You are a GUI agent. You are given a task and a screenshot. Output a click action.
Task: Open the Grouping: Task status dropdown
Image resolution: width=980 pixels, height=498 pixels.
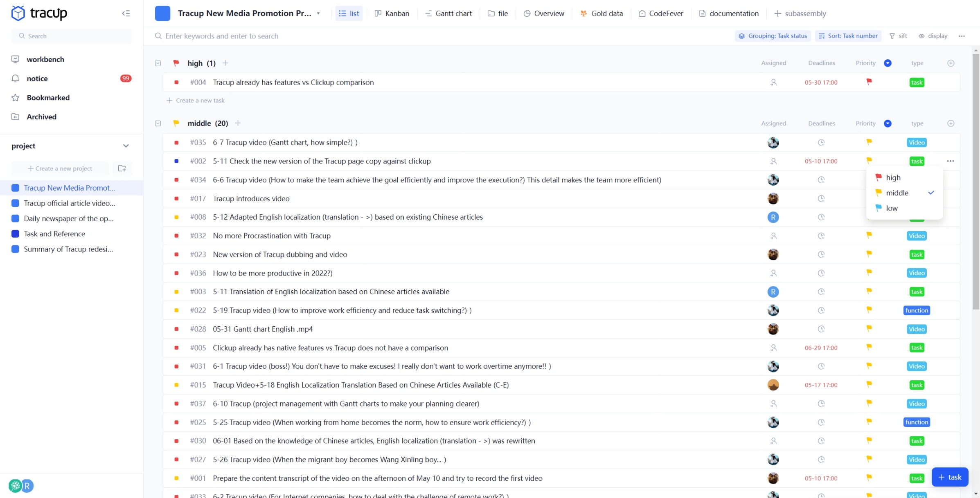point(773,36)
